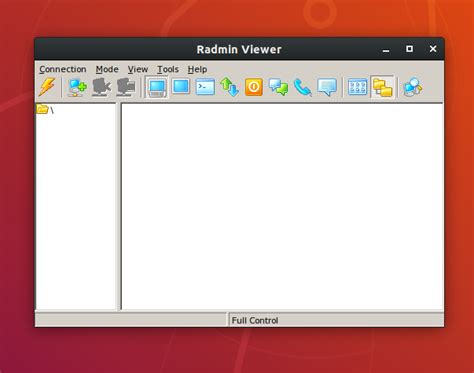This screenshot has width=474, height=373.
Task: Click the lightning bolt Connect To icon
Action: pyautogui.click(x=47, y=87)
